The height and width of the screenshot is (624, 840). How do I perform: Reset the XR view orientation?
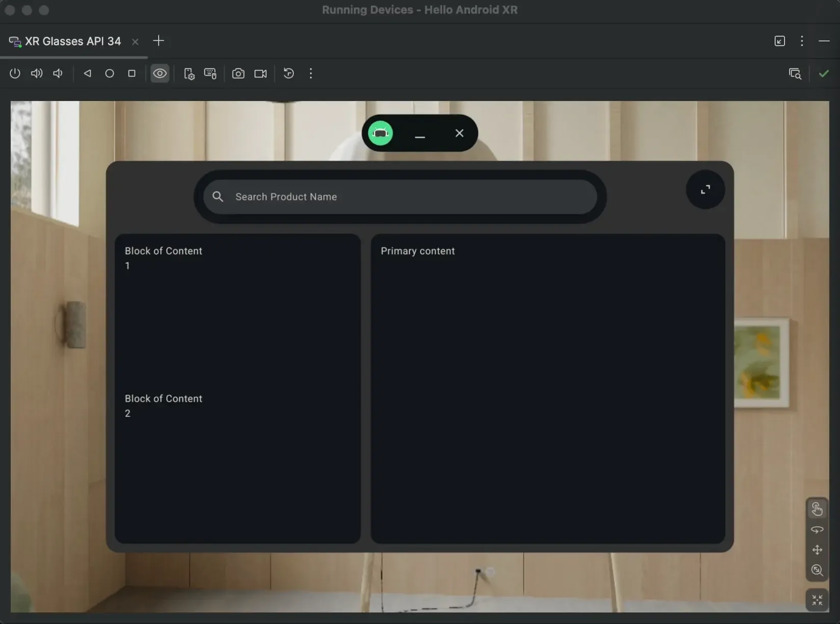(x=288, y=73)
